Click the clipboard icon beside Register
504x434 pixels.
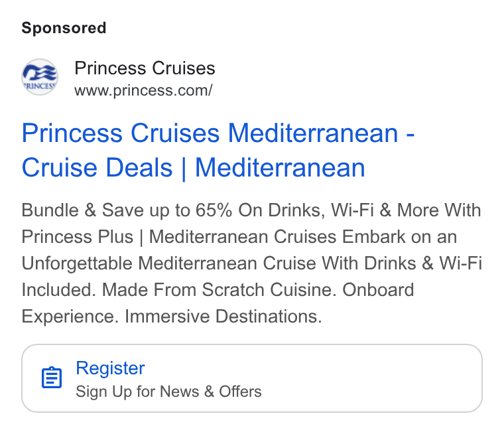click(x=52, y=378)
